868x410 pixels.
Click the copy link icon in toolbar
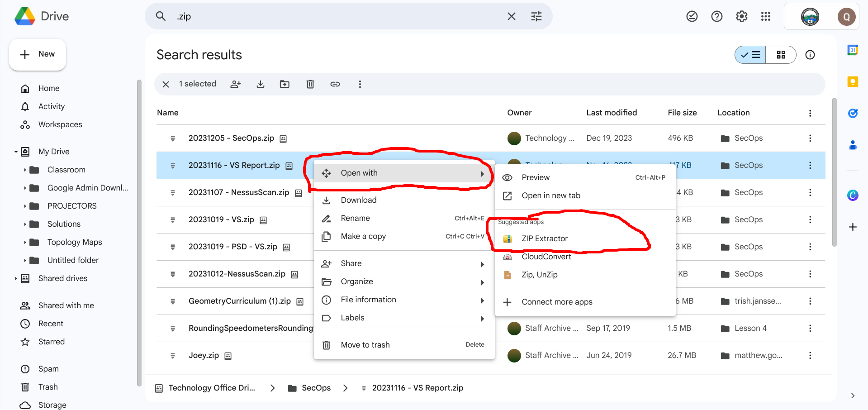(335, 84)
